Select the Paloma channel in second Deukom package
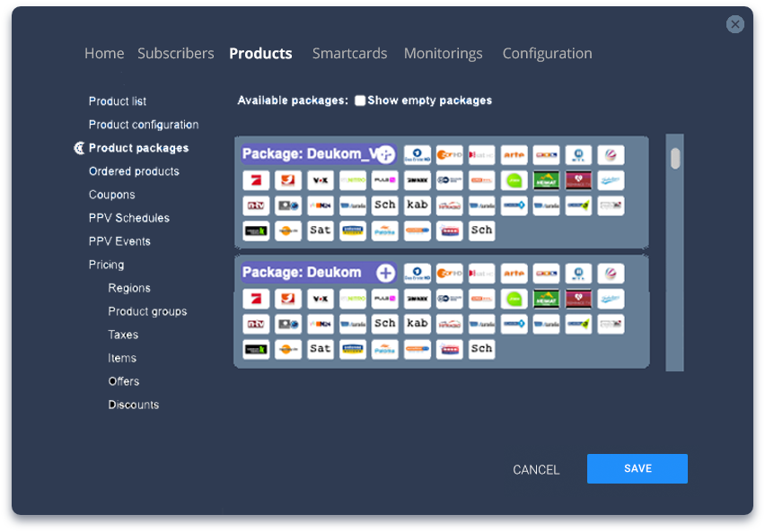 384,350
